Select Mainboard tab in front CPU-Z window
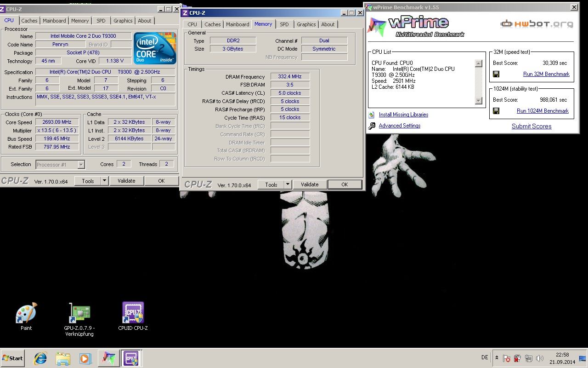This screenshot has width=588, height=368. click(237, 24)
